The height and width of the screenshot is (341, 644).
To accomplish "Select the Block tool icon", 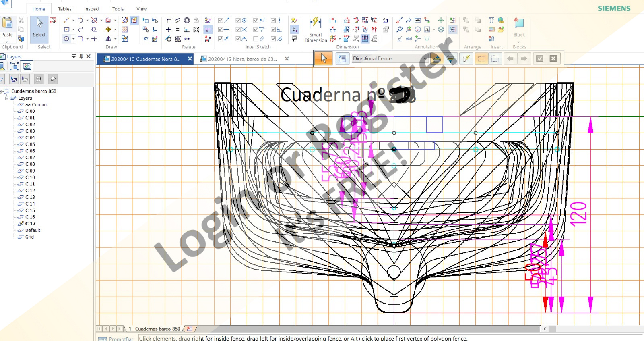I will (519, 24).
